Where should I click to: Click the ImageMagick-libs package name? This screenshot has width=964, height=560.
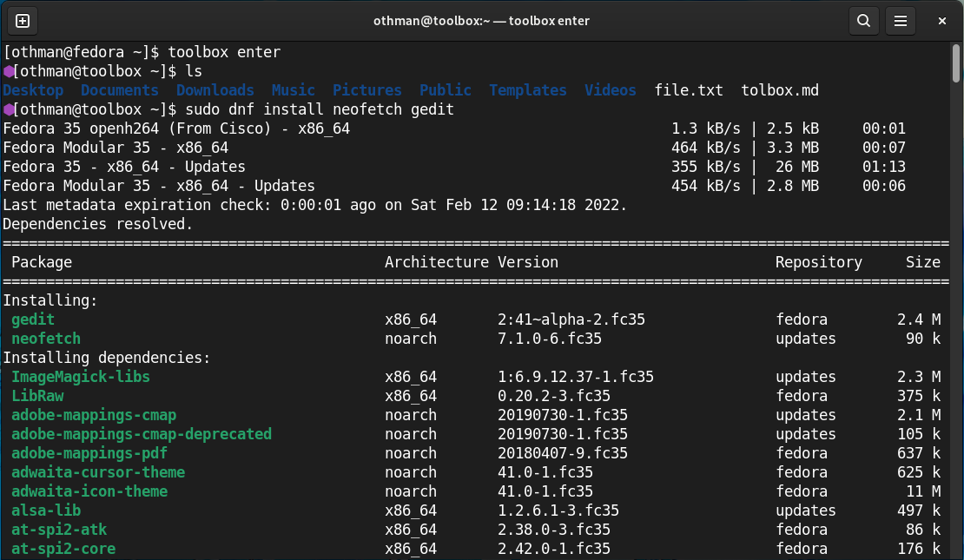81,377
